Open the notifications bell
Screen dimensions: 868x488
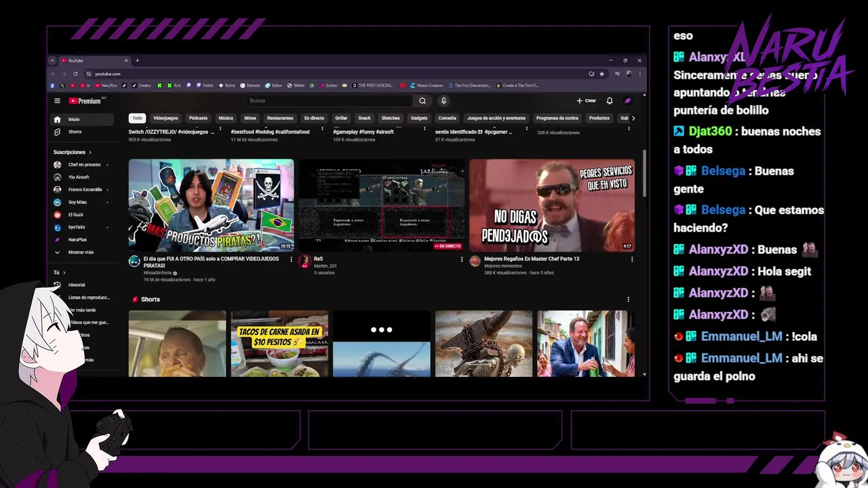[x=610, y=101]
